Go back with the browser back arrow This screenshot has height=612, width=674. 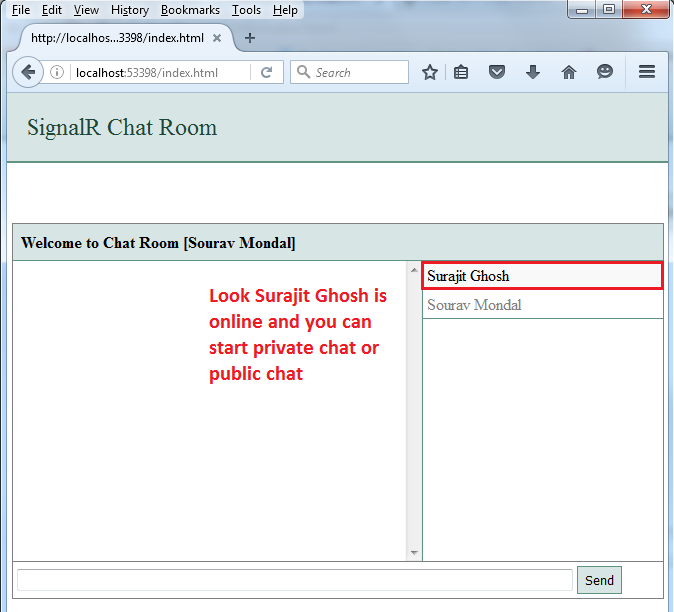pos(28,72)
